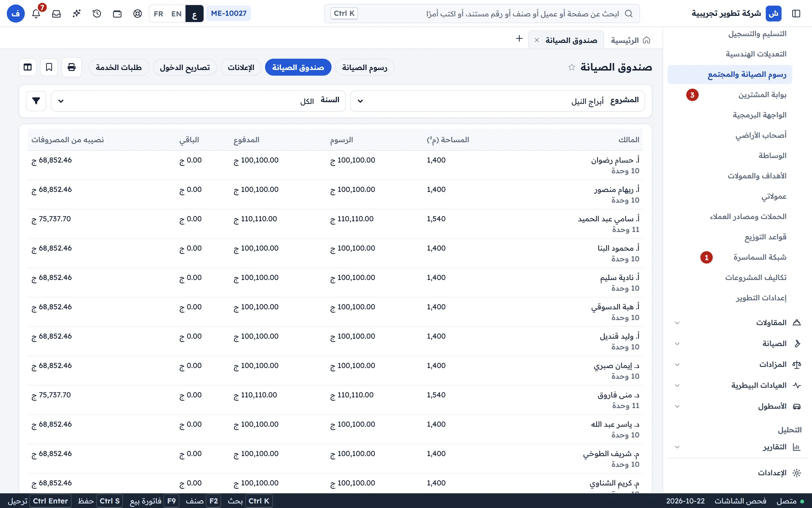Print the maintenance fund list
The width and height of the screenshot is (812, 508).
[71, 67]
